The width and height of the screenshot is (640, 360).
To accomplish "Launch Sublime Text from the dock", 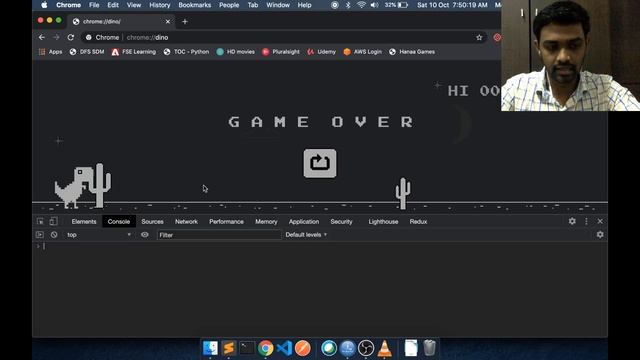I will coord(229,348).
